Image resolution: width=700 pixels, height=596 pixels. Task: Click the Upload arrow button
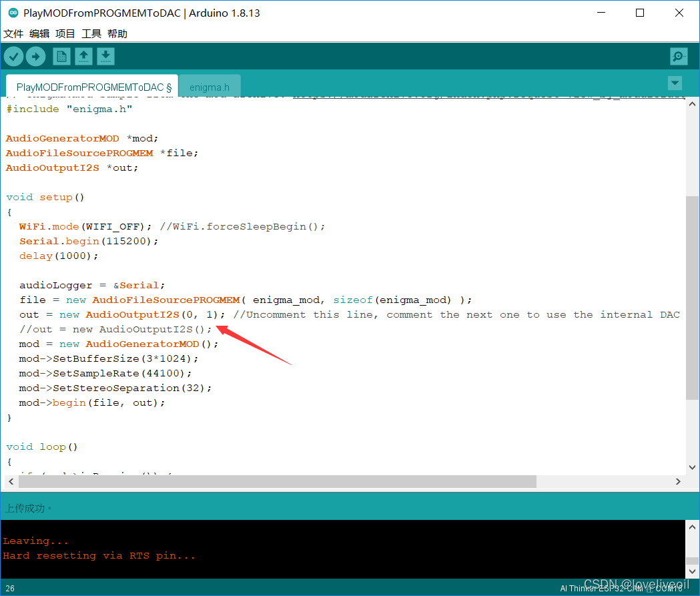pyautogui.click(x=36, y=57)
